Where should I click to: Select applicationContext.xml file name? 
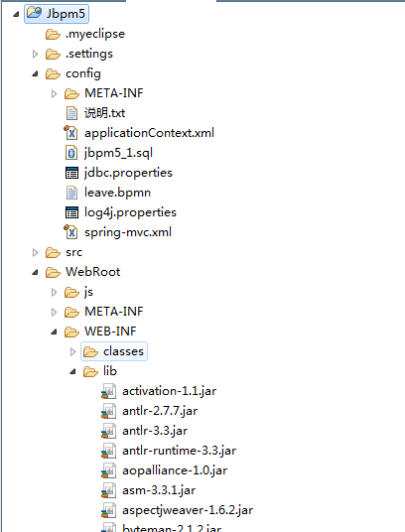(x=149, y=133)
